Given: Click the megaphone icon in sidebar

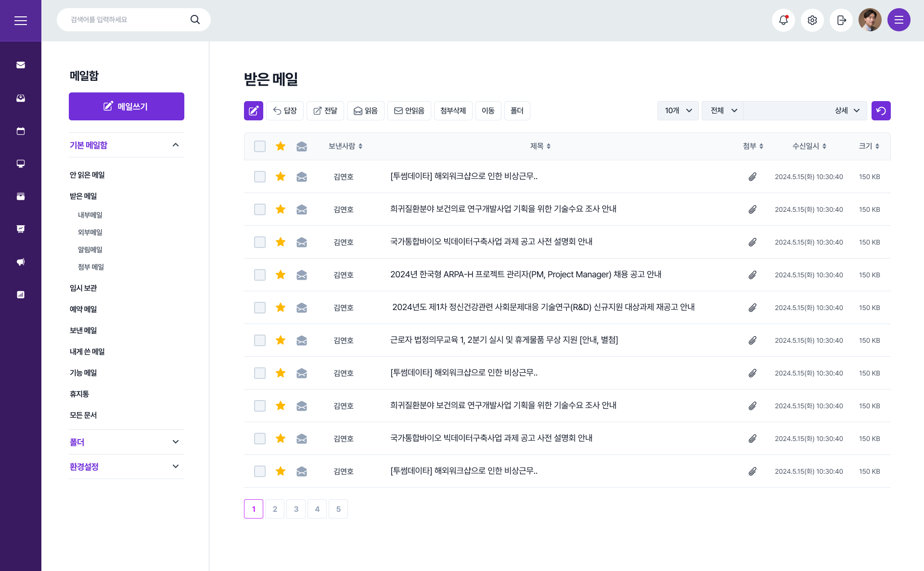Looking at the screenshot, I should (x=21, y=262).
